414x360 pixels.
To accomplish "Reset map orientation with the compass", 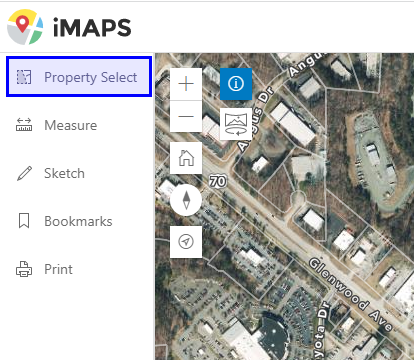I will click(186, 200).
